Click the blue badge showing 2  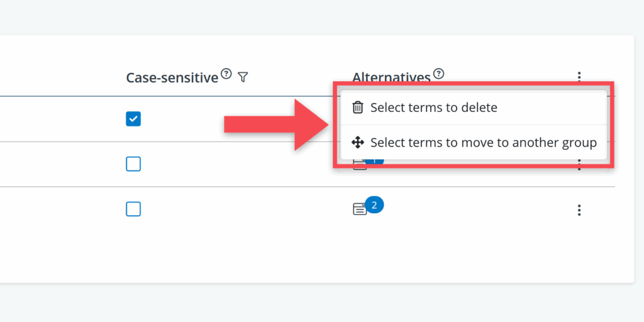click(x=374, y=204)
